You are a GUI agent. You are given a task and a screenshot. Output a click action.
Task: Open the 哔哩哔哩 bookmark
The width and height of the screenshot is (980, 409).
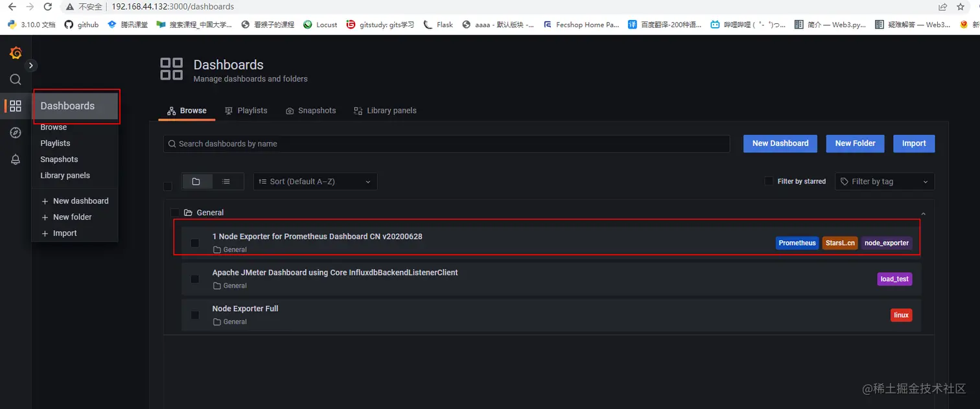748,25
